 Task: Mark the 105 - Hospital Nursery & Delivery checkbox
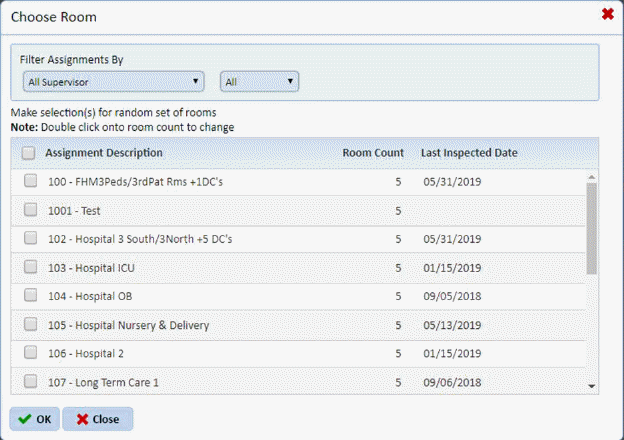31,325
